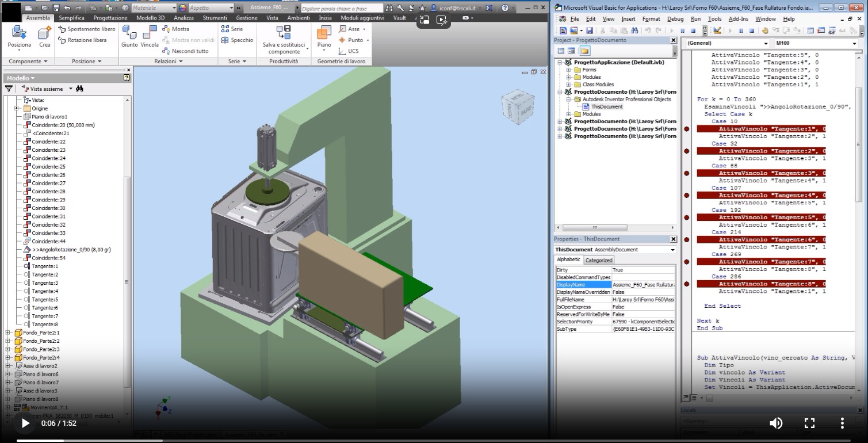Toggle fullscreen on the video player
Image resolution: width=868 pixels, height=443 pixels.
pyautogui.click(x=809, y=423)
